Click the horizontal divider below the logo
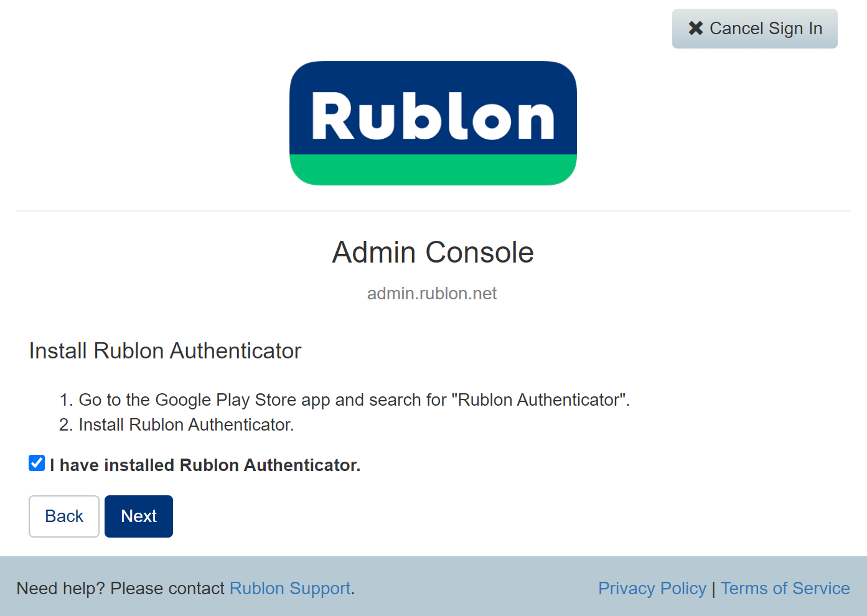 433,211
